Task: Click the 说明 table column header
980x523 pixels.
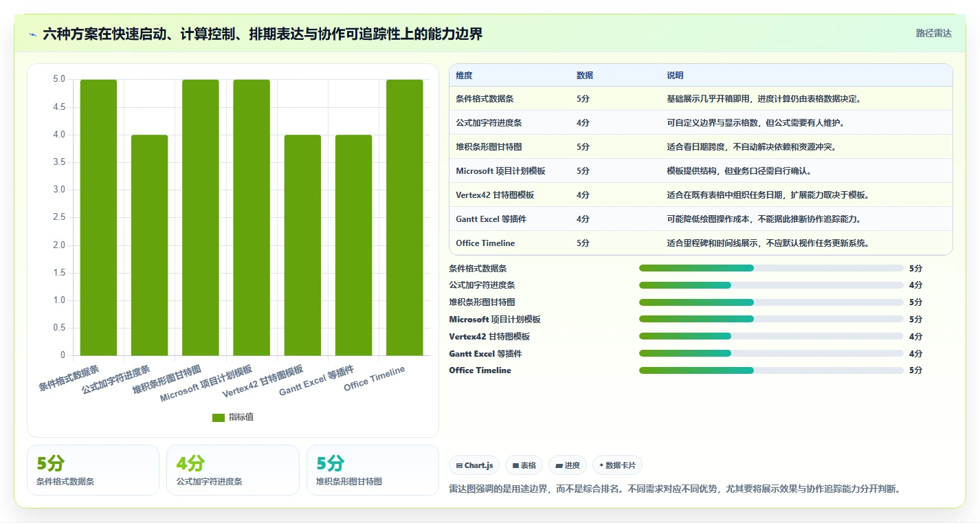Action: click(675, 76)
